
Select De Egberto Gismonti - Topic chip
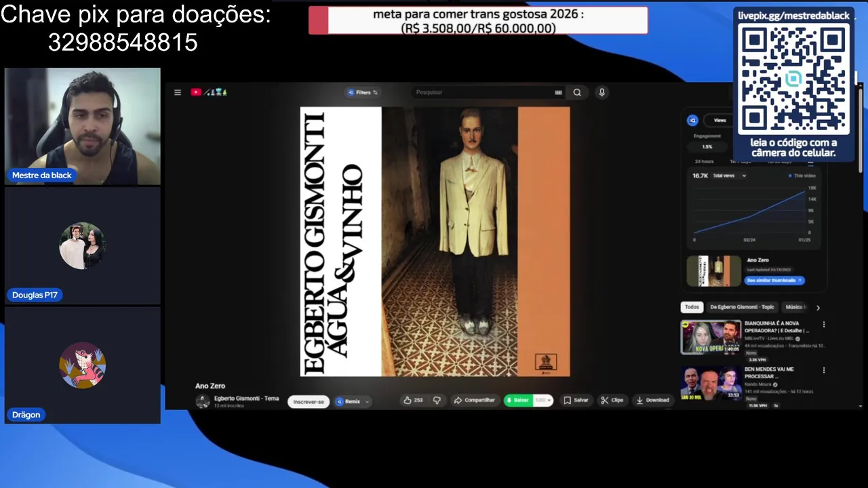tap(742, 307)
